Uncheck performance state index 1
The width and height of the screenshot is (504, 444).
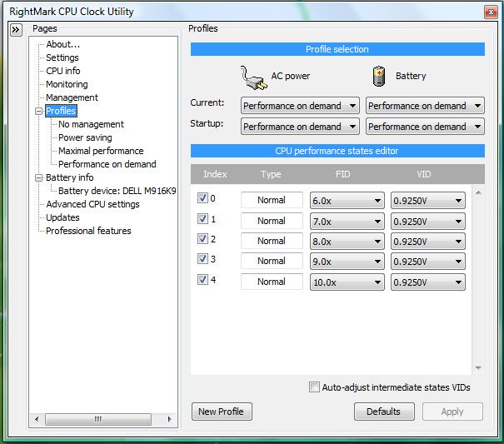202,218
